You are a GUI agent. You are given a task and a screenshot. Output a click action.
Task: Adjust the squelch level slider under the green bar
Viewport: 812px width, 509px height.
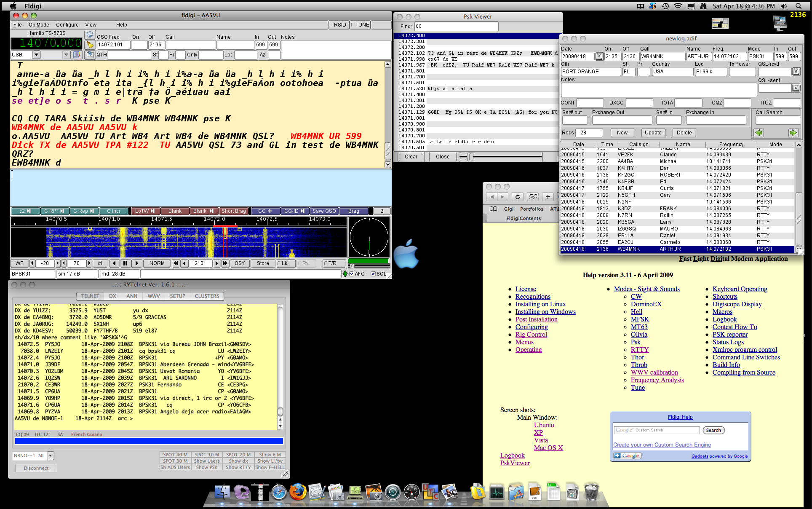click(352, 266)
